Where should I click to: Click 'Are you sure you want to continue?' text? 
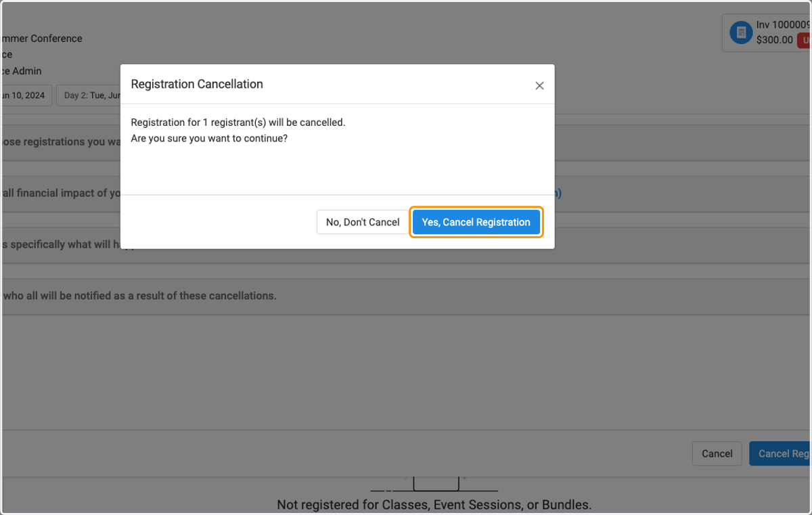point(209,138)
